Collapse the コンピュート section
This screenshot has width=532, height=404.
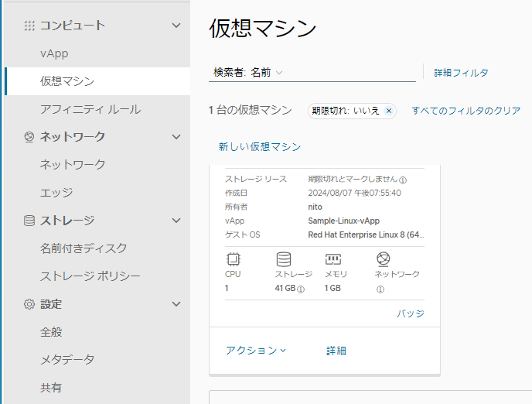(176, 26)
